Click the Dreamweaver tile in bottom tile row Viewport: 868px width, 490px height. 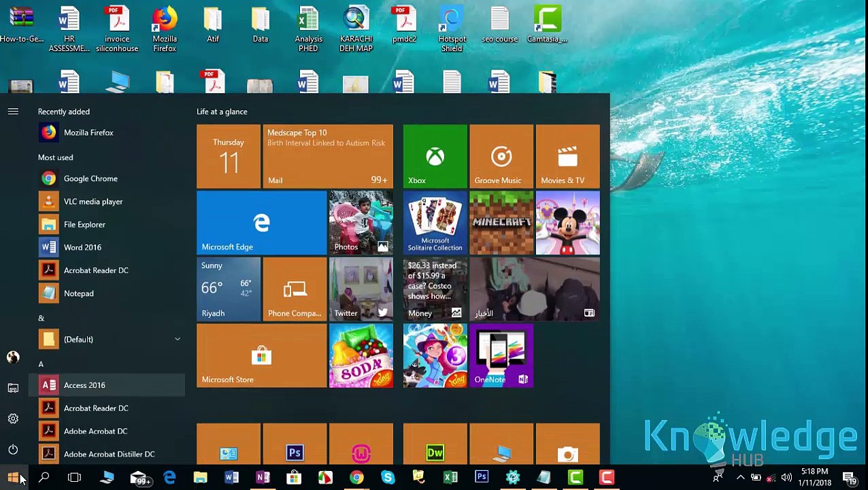tap(435, 444)
